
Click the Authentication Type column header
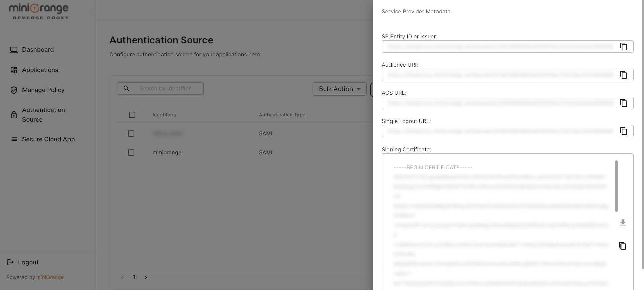pyautogui.click(x=282, y=115)
